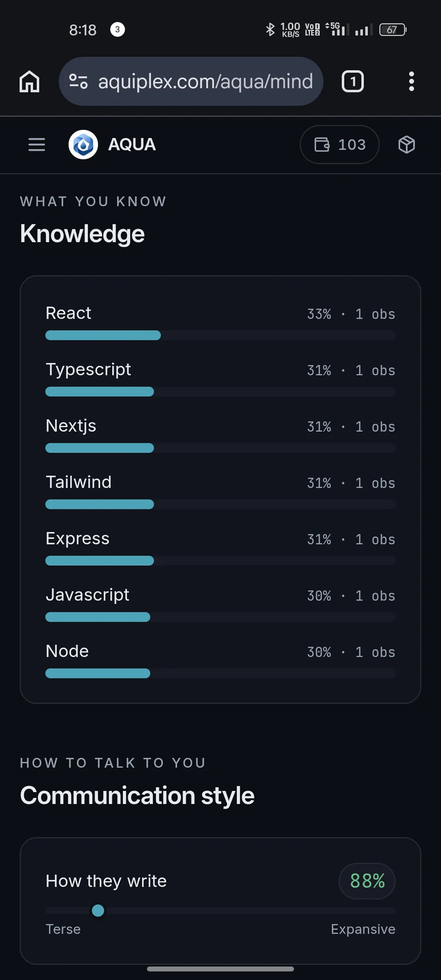
Task: Open the site settings icon in address bar
Action: (x=78, y=81)
